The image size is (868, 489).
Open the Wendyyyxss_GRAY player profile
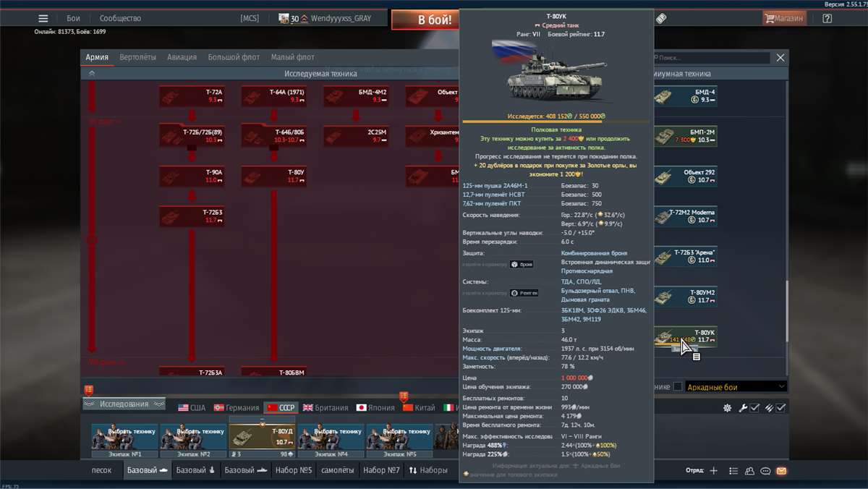341,18
